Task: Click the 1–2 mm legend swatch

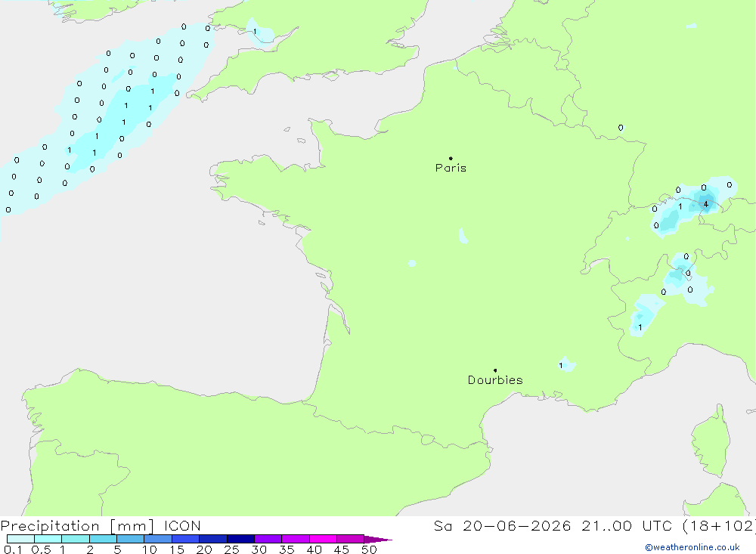Action: click(x=76, y=539)
